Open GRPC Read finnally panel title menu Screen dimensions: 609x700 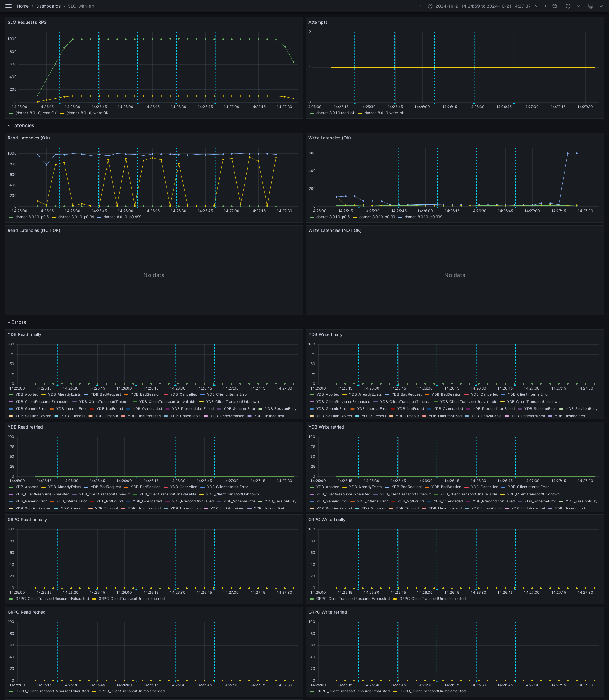pyautogui.click(x=27, y=520)
